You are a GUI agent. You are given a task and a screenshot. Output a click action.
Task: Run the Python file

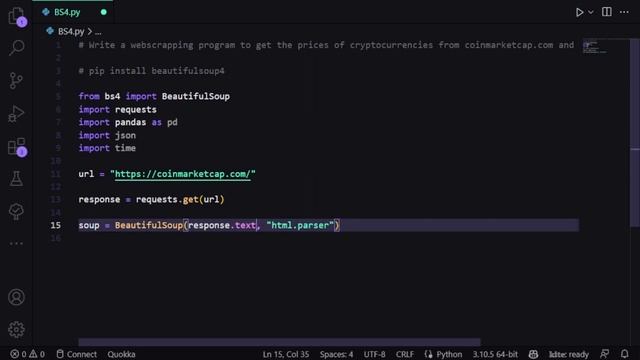[579, 12]
